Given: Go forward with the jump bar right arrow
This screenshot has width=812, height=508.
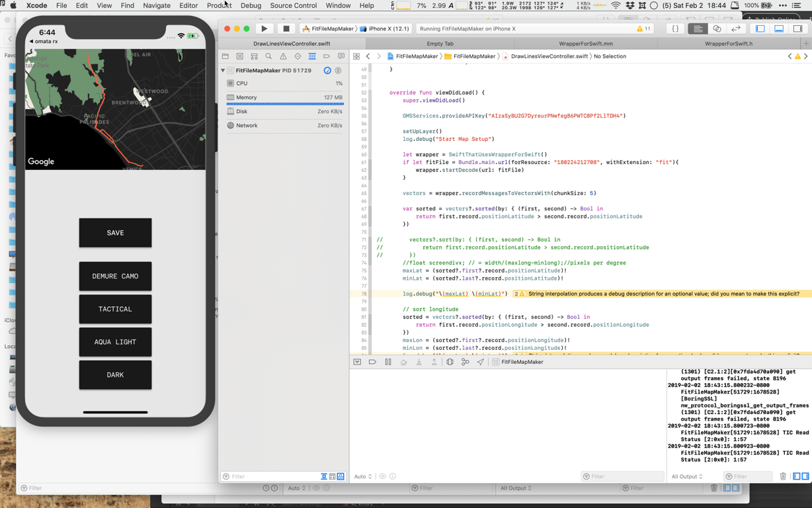Looking at the screenshot, I should click(x=379, y=57).
